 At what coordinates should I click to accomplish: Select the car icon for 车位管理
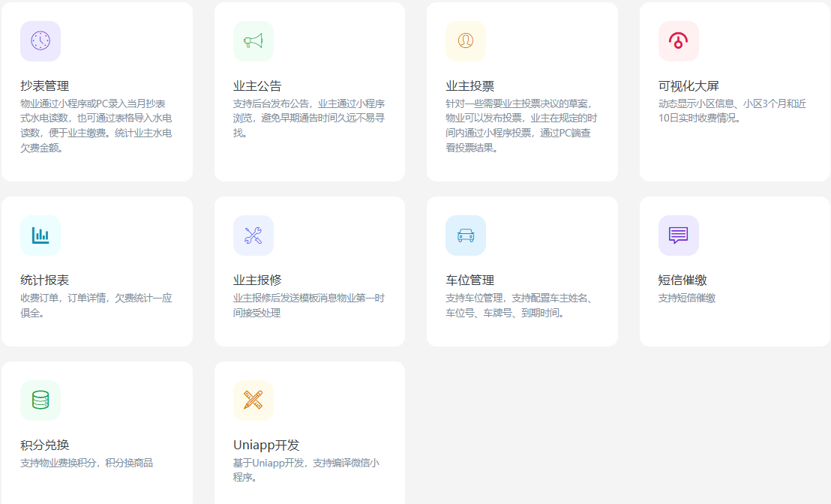tap(466, 235)
